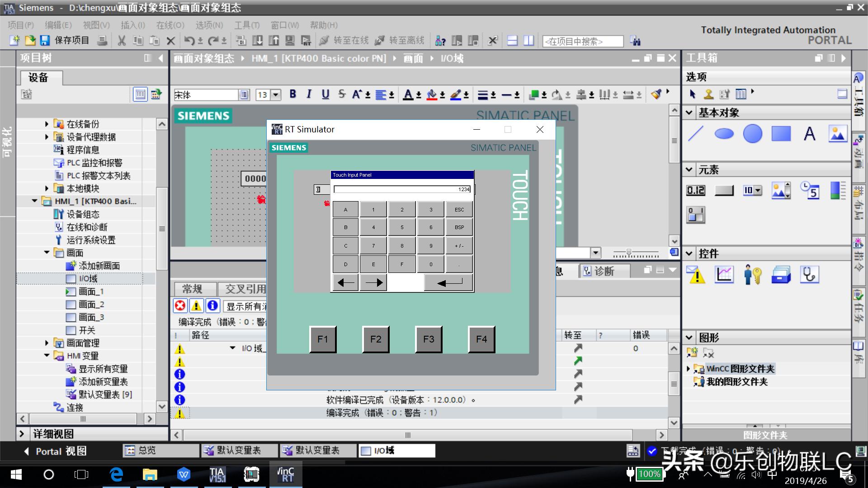Click Portal 视图 link
Image resolution: width=868 pixels, height=488 pixels.
point(56,451)
